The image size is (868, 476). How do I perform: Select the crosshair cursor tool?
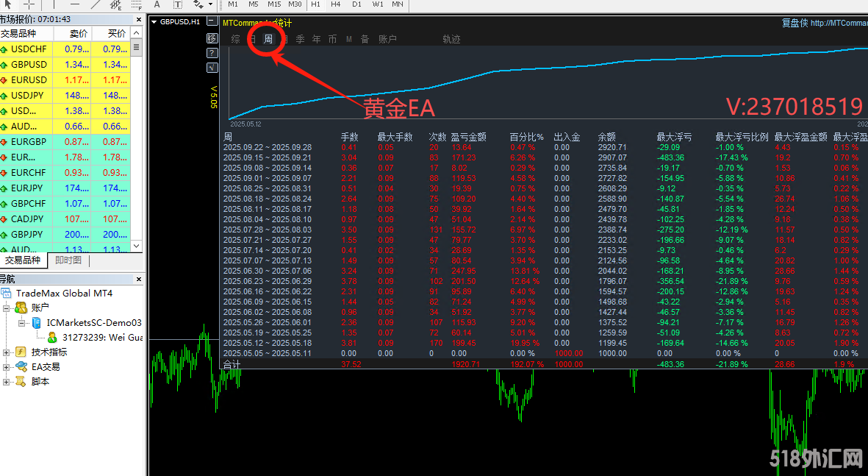coord(29,4)
